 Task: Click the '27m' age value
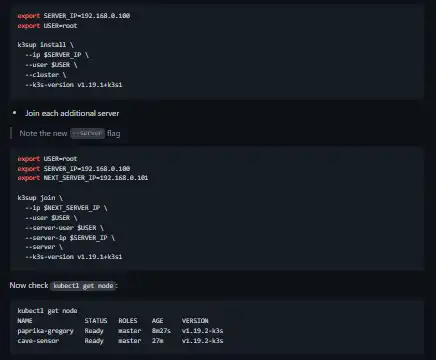point(158,341)
